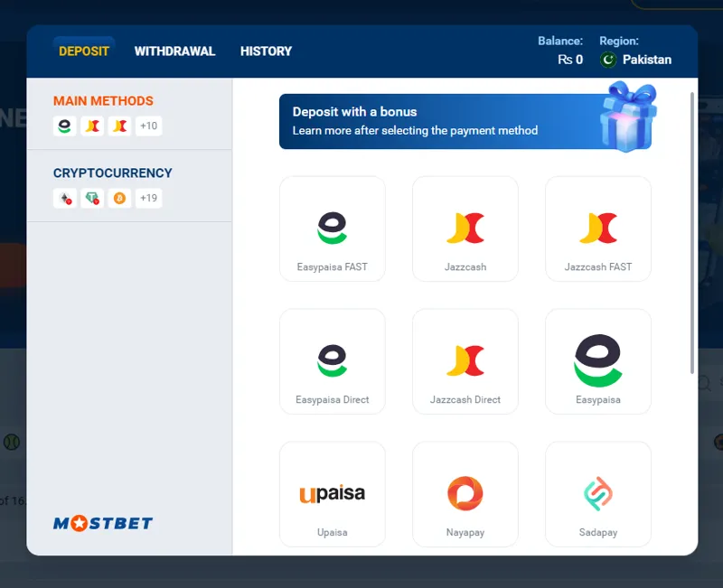Select the Upaisa deposit method
Screen dimensions: 723x588
click(333, 493)
